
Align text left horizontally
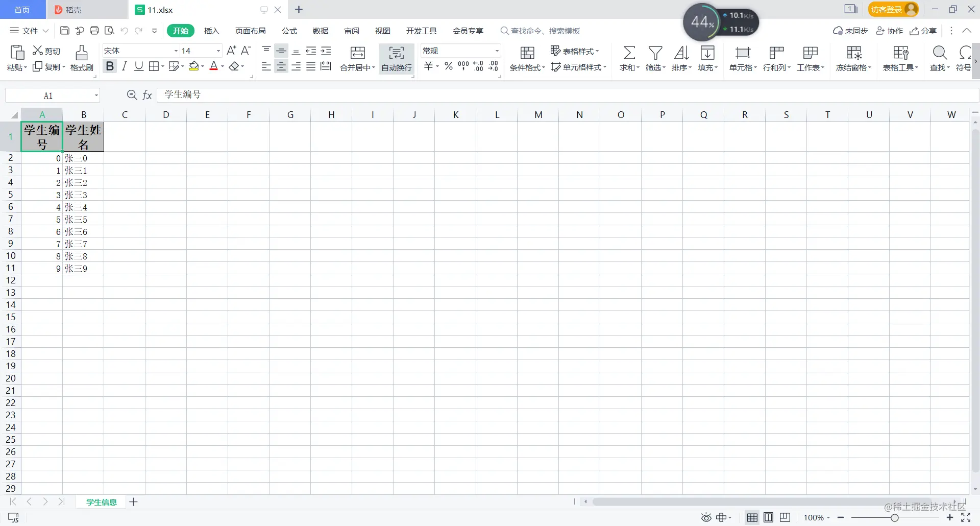point(266,66)
